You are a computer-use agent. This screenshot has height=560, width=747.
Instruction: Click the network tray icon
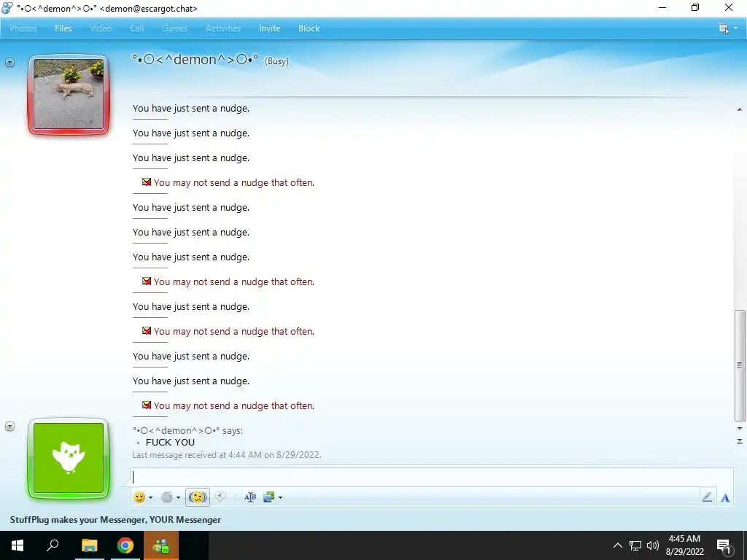click(635, 545)
